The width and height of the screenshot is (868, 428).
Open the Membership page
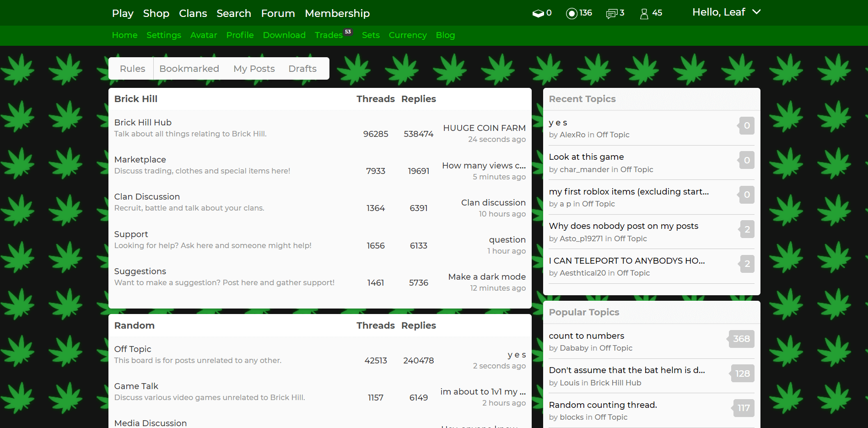[337, 13]
